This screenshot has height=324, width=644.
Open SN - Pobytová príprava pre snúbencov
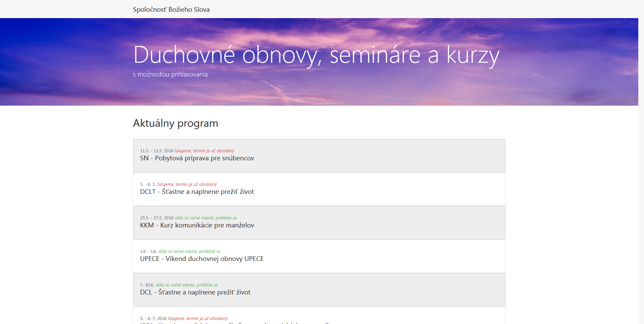pos(197,158)
